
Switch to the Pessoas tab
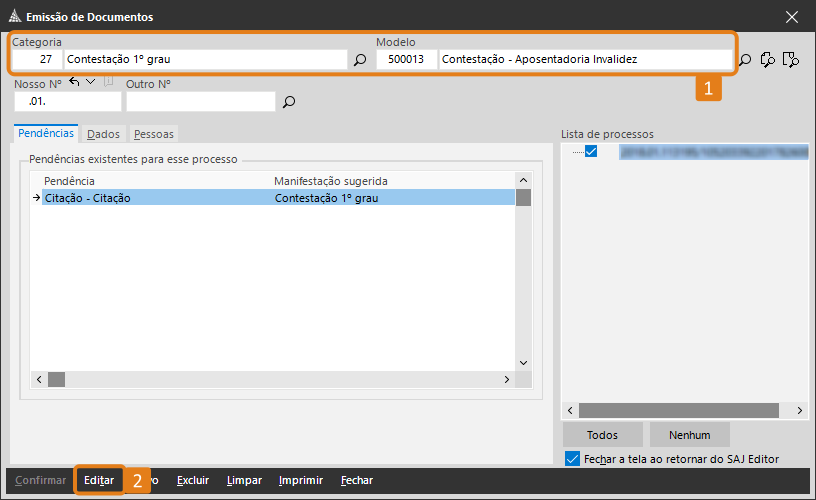153,133
